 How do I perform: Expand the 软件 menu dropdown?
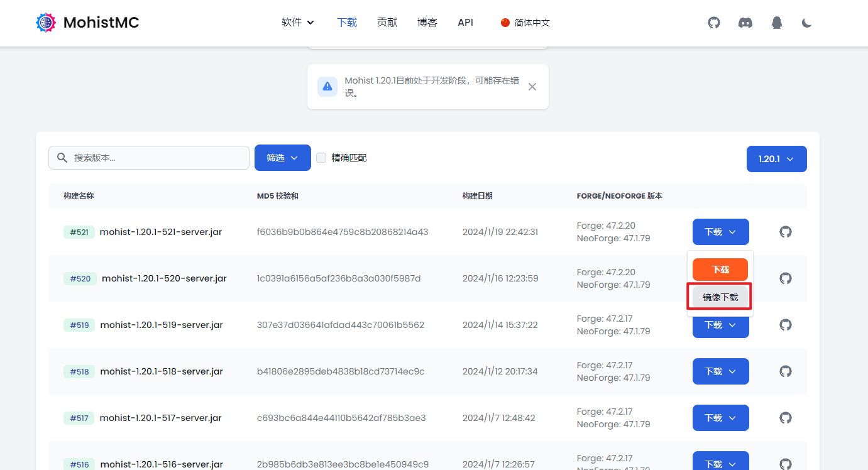click(x=298, y=23)
